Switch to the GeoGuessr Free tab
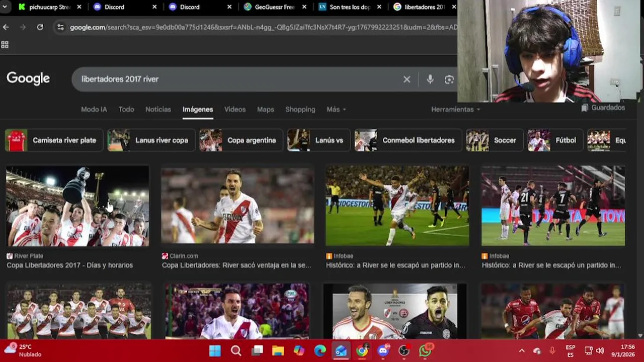The height and width of the screenshot is (362, 644). coord(275,7)
